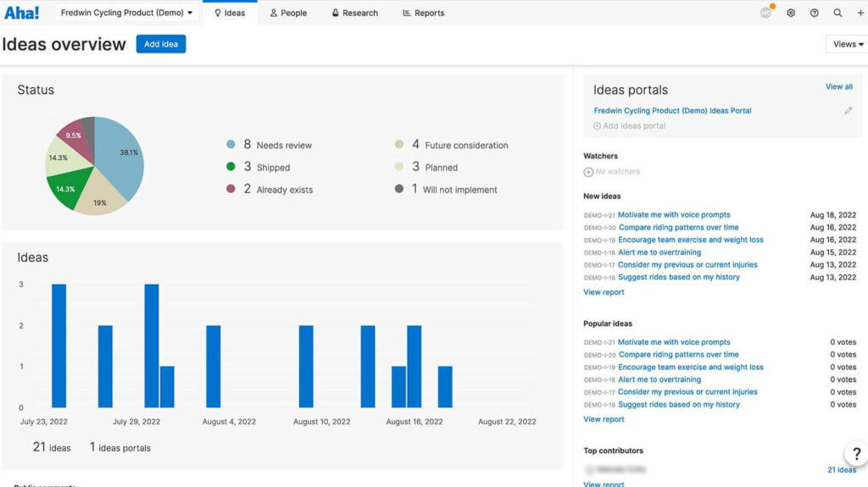Click the Needs review blue legend swatch
The image size is (868, 487).
click(x=231, y=145)
